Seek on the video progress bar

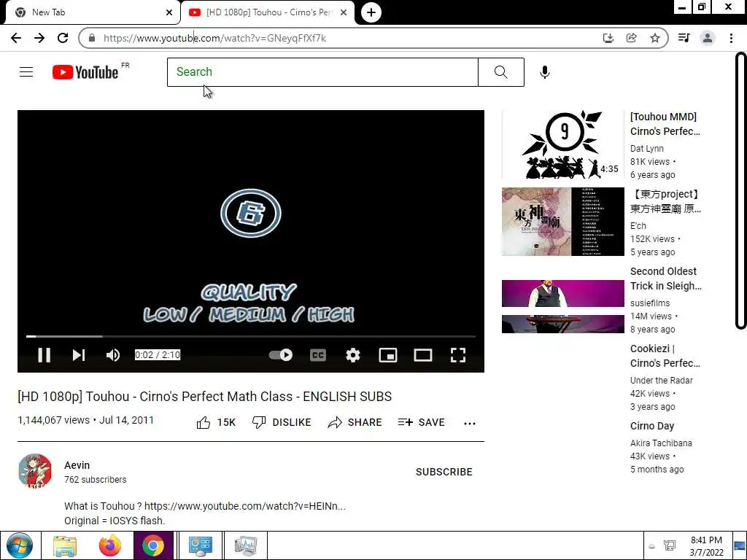tap(251, 336)
